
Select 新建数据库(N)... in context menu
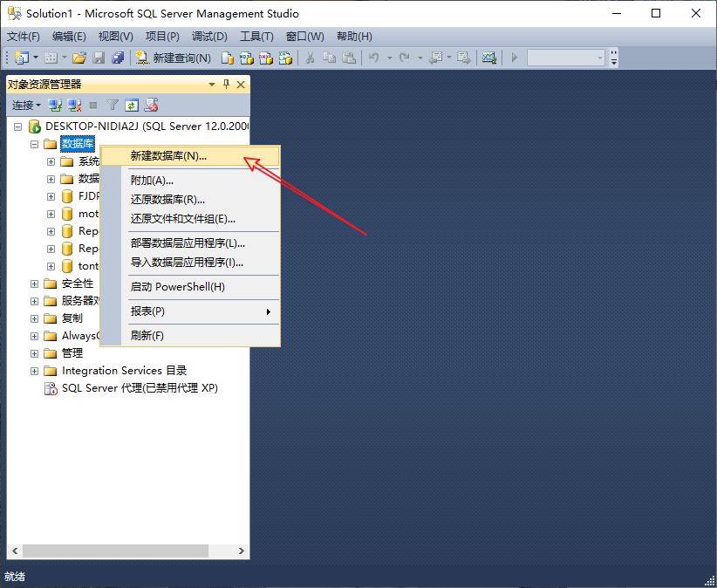pyautogui.click(x=190, y=156)
